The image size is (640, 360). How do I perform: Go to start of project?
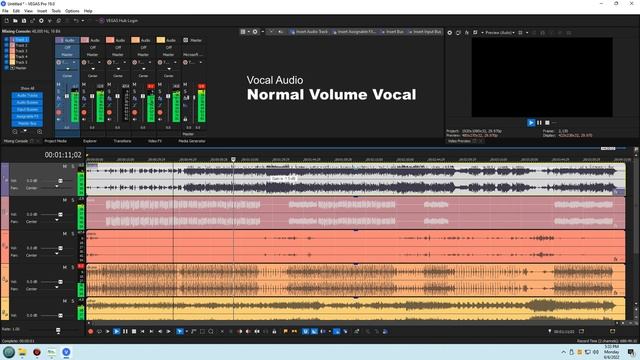coord(142,331)
